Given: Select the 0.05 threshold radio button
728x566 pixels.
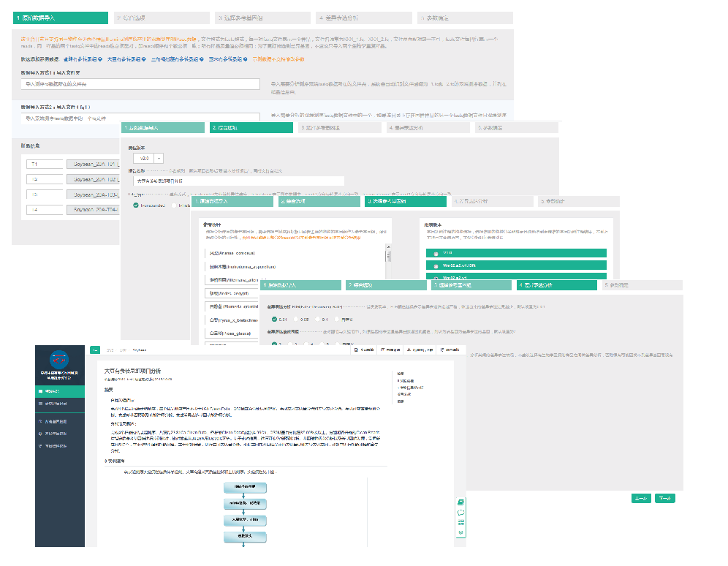Looking at the screenshot, I should coord(297,319).
